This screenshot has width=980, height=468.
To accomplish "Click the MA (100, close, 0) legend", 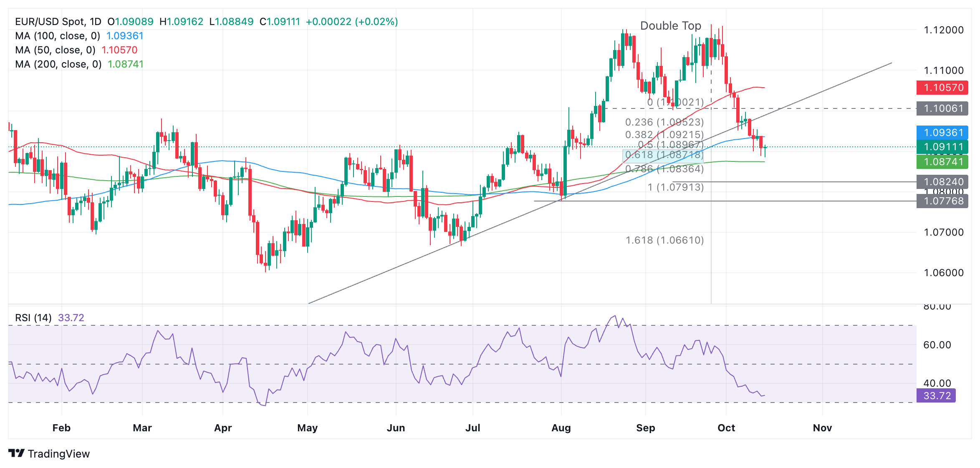I will point(58,36).
